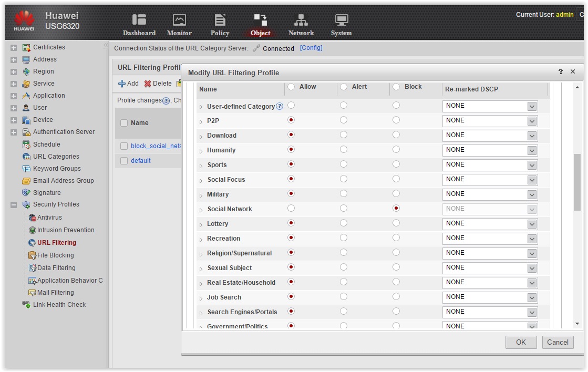The image size is (588, 372).
Task: Open URL Categories in the sidebar
Action: pos(56,157)
